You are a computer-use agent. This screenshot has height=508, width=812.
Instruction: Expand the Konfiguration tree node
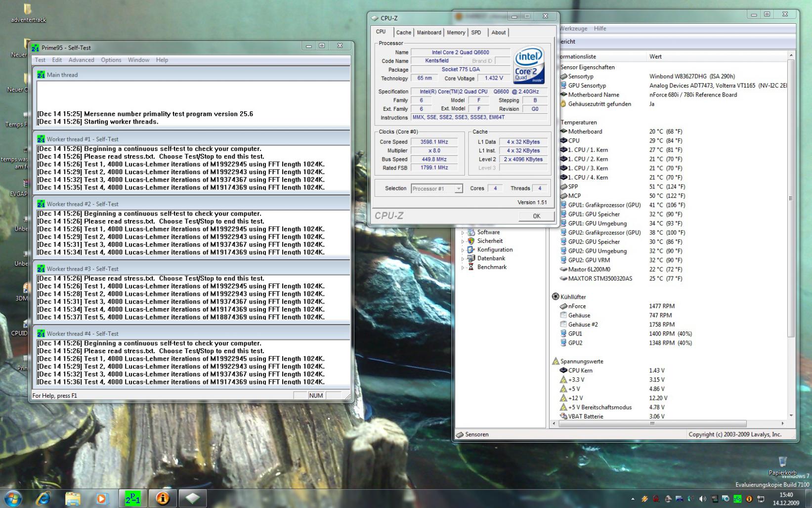coord(463,250)
